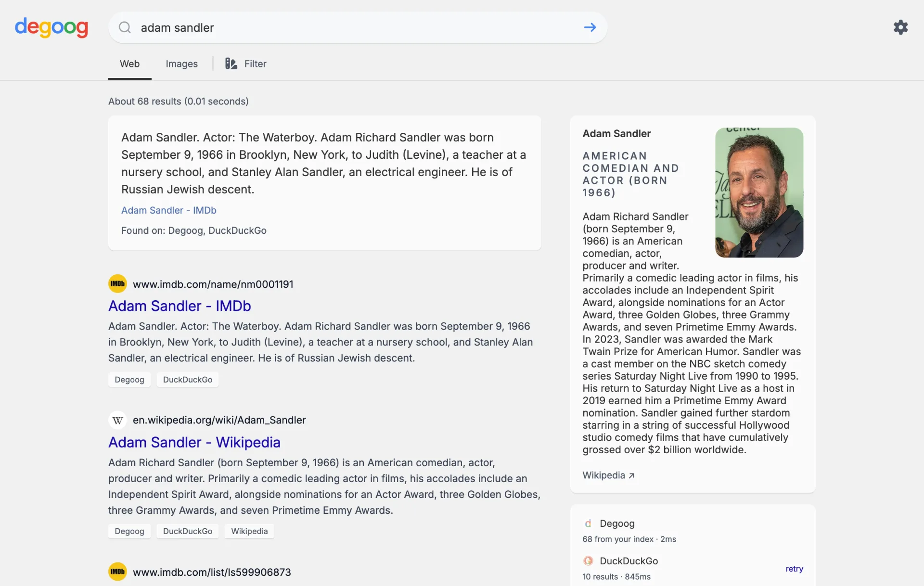Open settings via the gear icon
This screenshot has height=586, width=924.
(x=900, y=27)
